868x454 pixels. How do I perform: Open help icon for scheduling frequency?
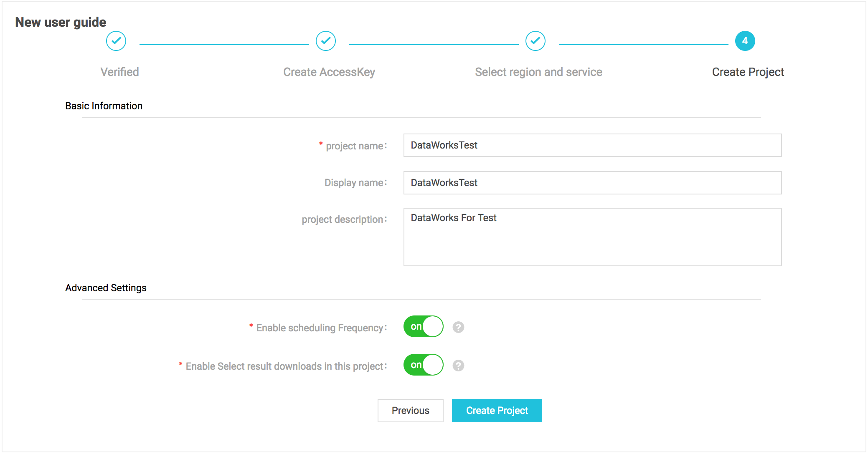(458, 327)
